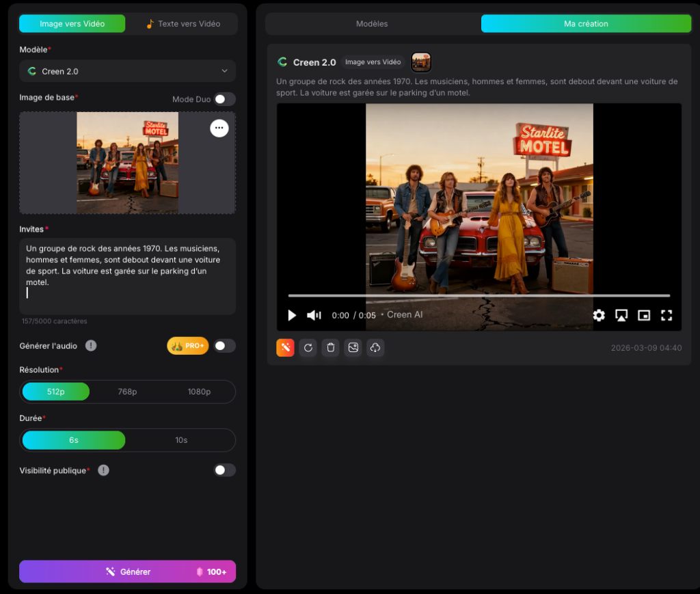Click the AirPlay cast icon
Image resolution: width=700 pixels, height=594 pixels.
621,315
